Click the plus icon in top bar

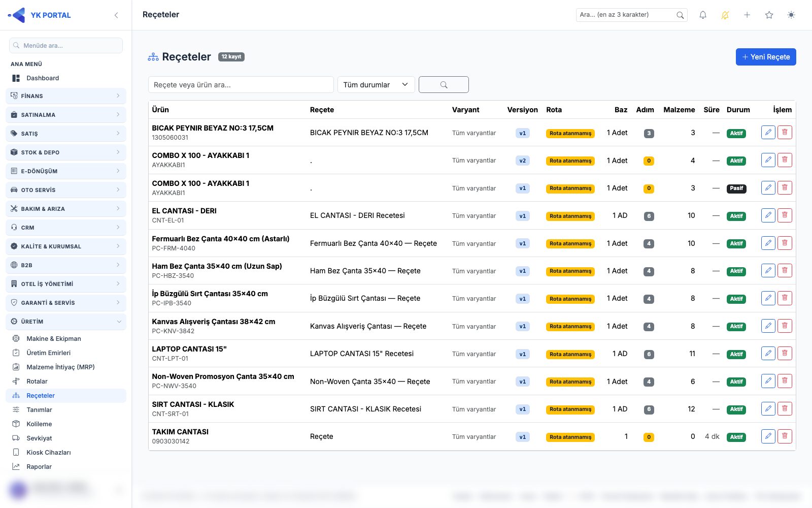click(x=747, y=15)
